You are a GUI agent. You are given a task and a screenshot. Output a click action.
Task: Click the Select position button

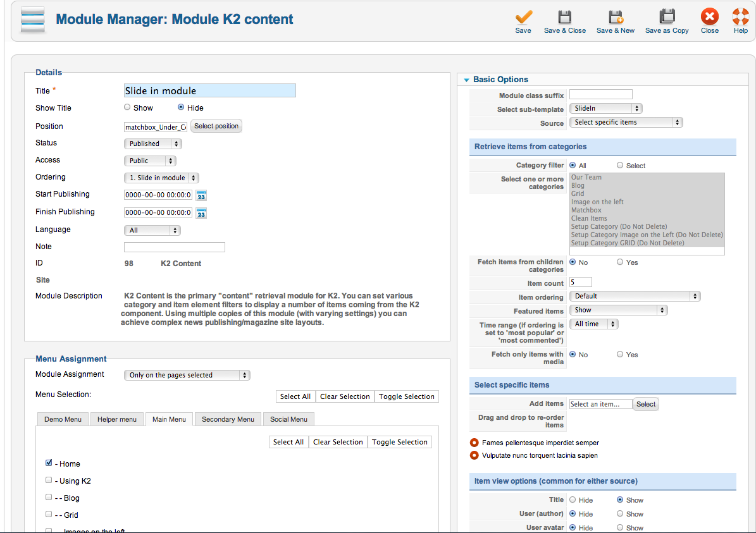pos(216,126)
